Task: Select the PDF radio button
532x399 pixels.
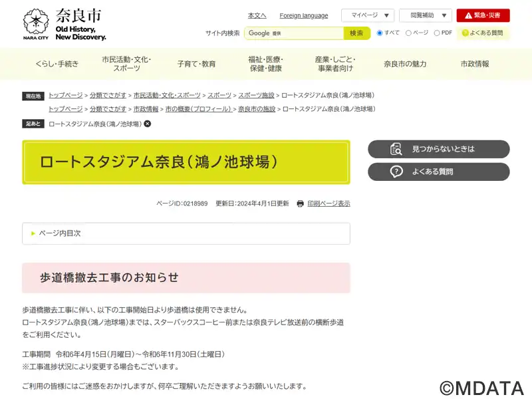Action: pos(437,33)
